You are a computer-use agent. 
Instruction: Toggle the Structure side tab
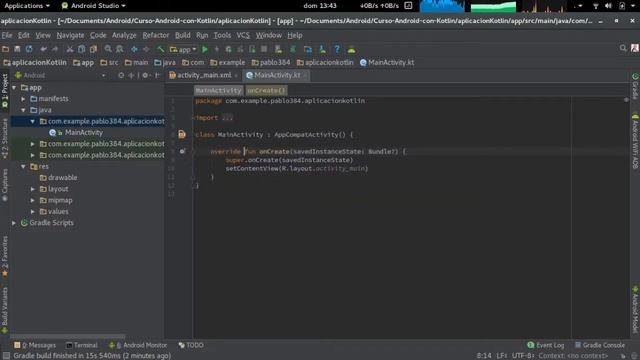[x=5, y=139]
